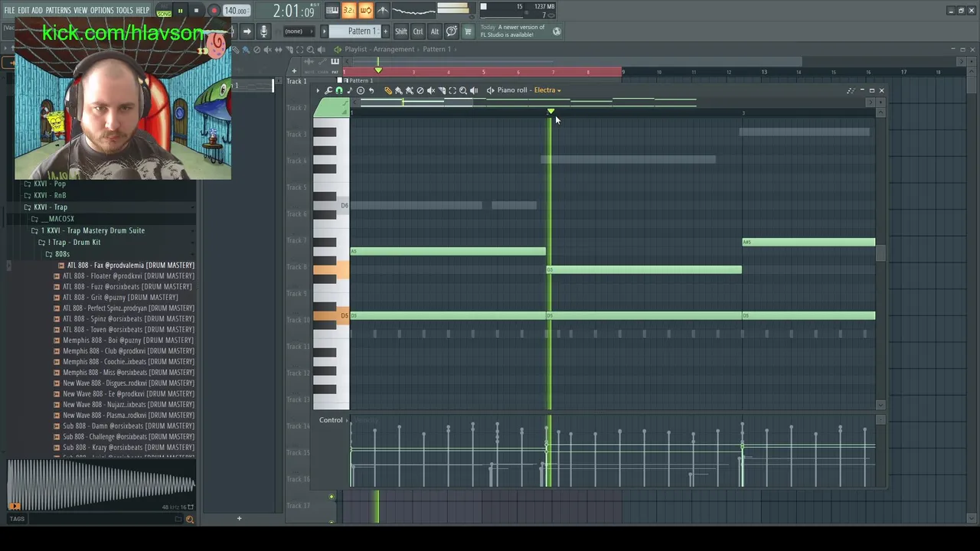Toggle typing keyboard to piano
980x551 pixels.
(332, 10)
